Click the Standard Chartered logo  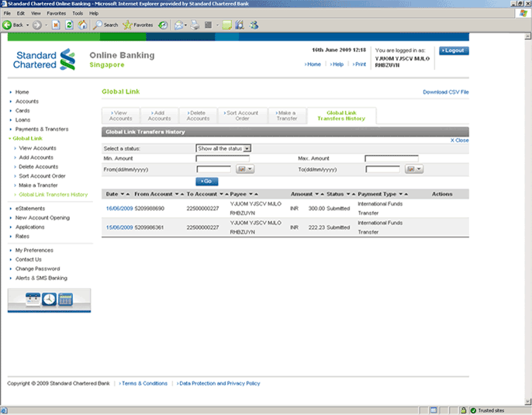(x=44, y=60)
